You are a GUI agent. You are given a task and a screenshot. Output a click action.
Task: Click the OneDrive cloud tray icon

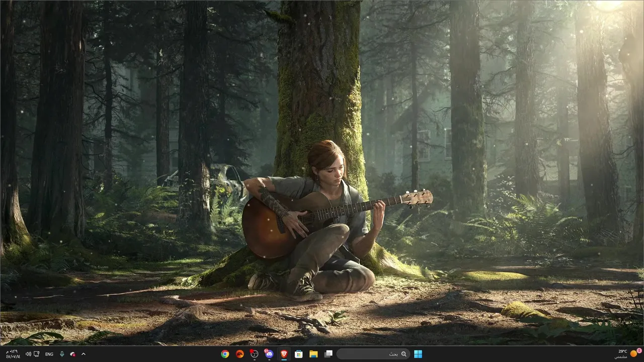pyautogui.click(x=73, y=354)
